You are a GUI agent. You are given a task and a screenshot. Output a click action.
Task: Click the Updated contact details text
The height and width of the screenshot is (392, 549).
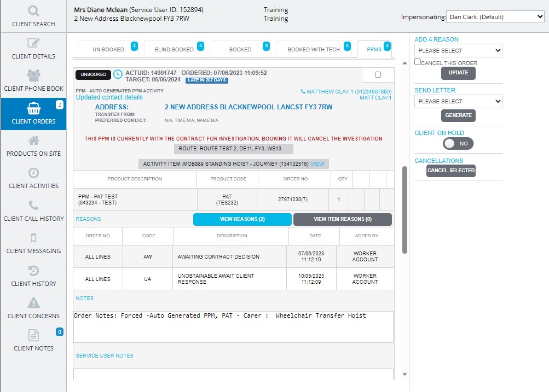point(109,97)
